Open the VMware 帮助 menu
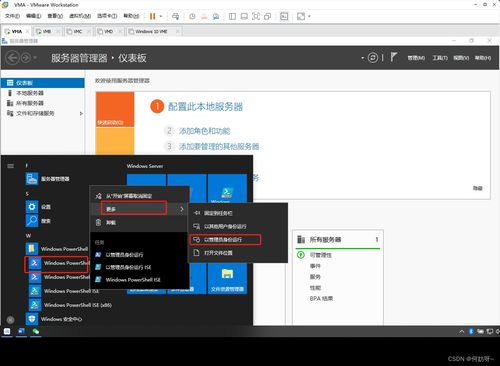The image size is (500, 366). tap(131, 16)
